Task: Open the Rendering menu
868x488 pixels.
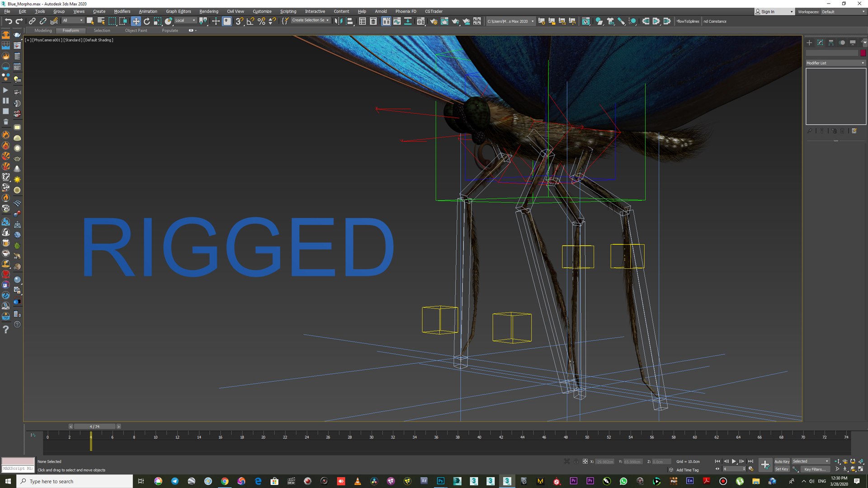Action: pos(208,11)
